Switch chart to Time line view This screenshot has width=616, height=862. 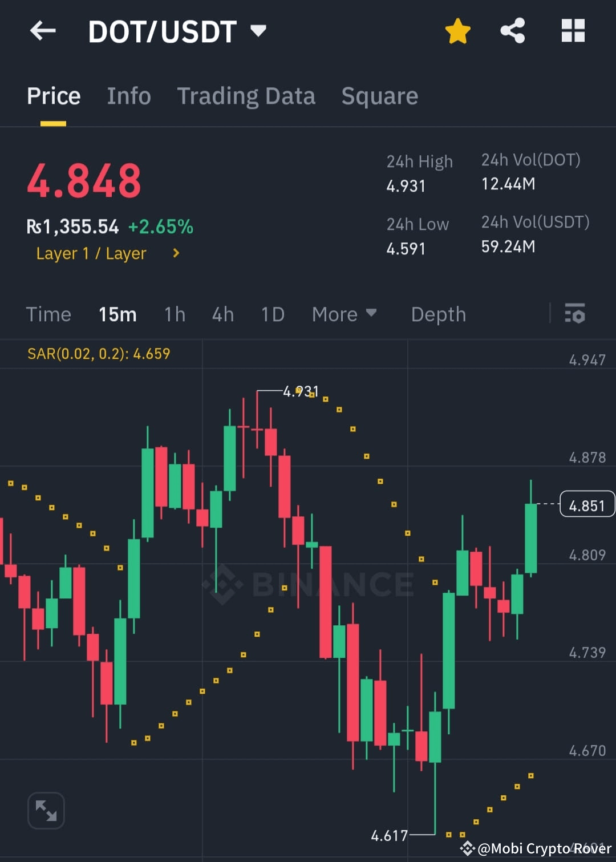pyautogui.click(x=48, y=314)
